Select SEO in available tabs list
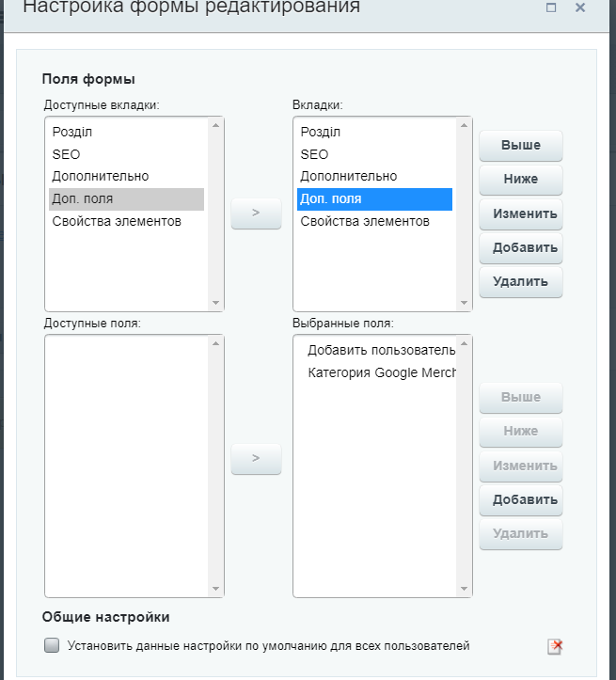 pos(127,154)
